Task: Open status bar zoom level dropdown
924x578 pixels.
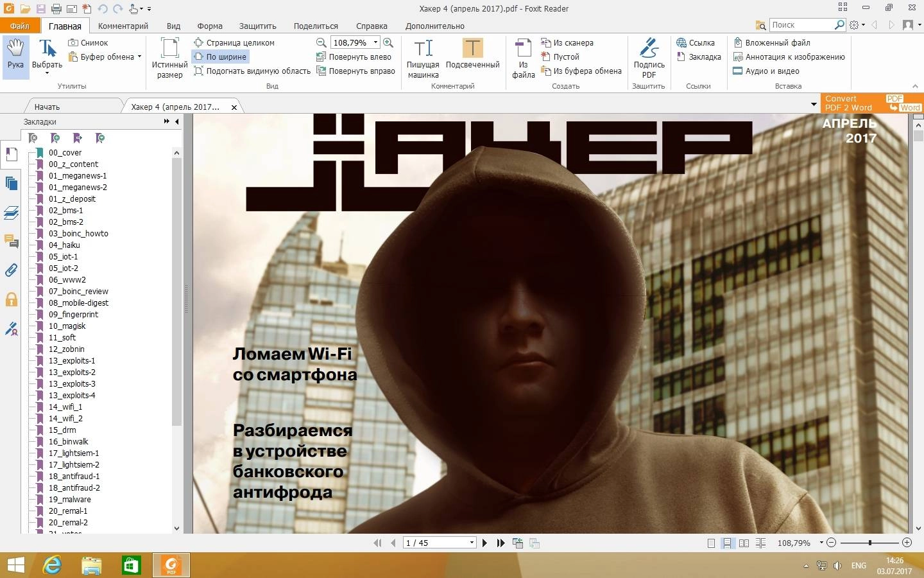Action: click(821, 543)
